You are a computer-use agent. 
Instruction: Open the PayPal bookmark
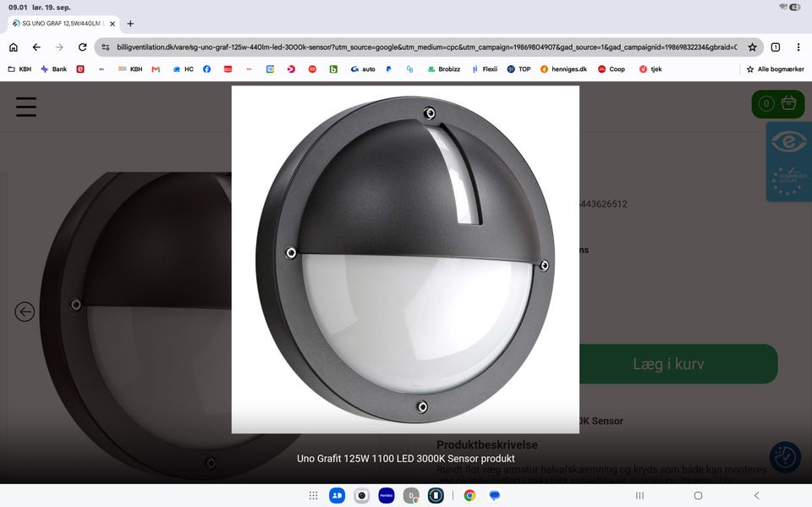click(388, 69)
